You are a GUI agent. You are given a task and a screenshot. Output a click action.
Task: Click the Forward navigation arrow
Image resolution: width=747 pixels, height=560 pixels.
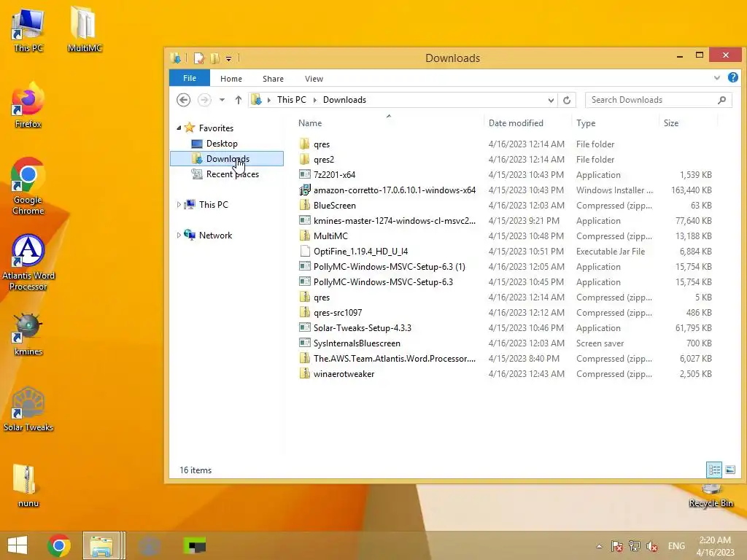[x=204, y=100]
